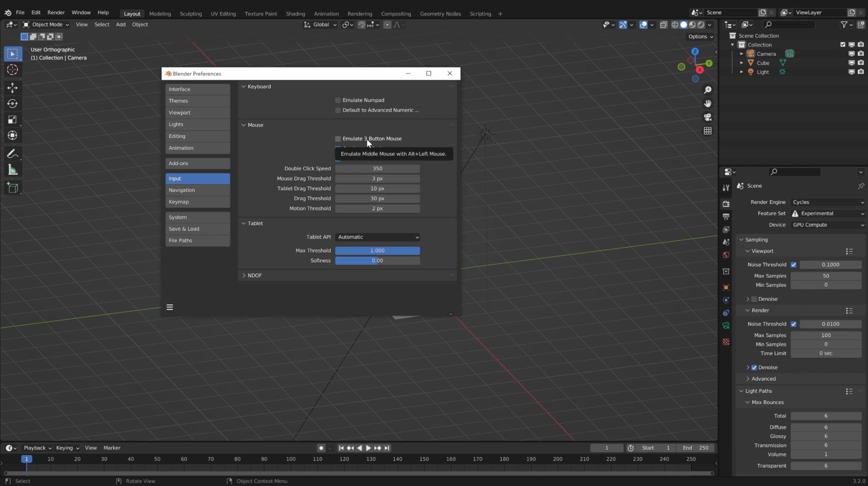Hide the Cube in viewport
Screen dimensions: 868x486
click(851, 63)
